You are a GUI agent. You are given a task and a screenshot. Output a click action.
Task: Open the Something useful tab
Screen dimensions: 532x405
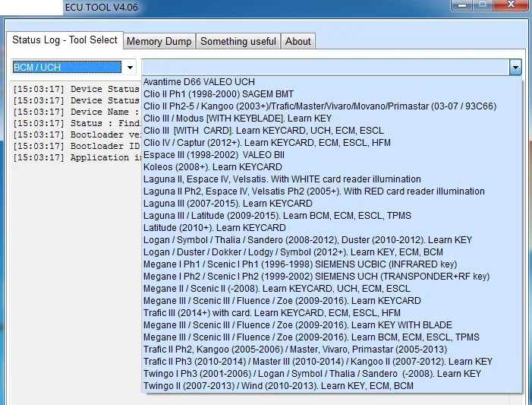[x=238, y=41]
